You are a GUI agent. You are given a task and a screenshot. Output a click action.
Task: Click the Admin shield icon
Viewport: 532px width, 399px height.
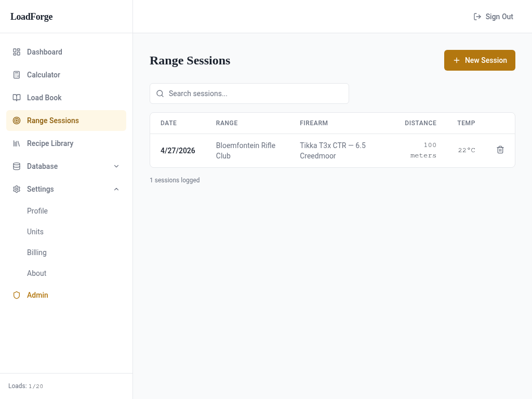coord(17,295)
